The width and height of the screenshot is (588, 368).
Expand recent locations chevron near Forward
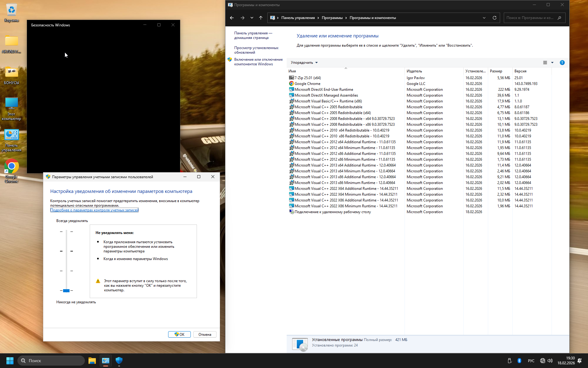tap(252, 18)
